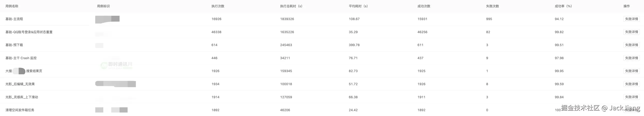Open 失败详情 for 基础-主流程 row
644x116 pixels.
pyautogui.click(x=631, y=19)
